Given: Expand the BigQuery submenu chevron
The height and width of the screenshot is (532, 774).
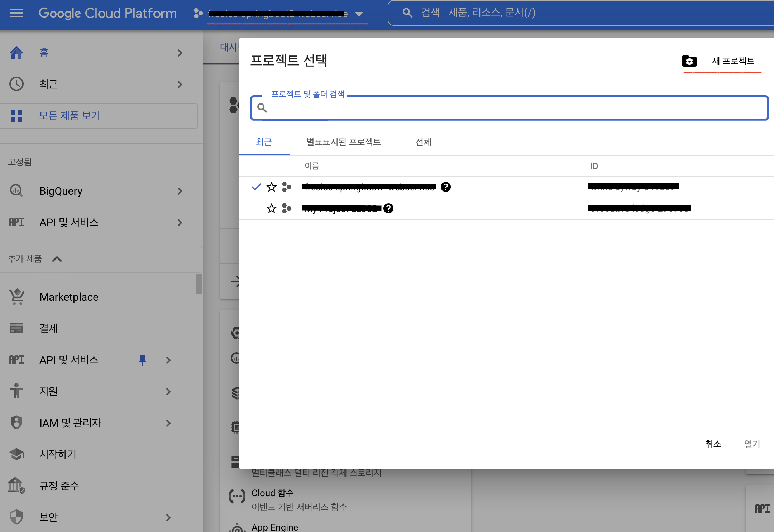Looking at the screenshot, I should (x=180, y=191).
